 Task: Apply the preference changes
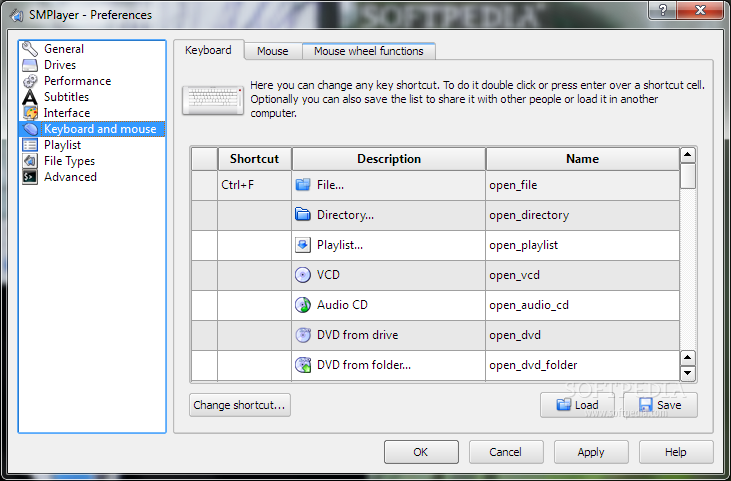point(591,452)
